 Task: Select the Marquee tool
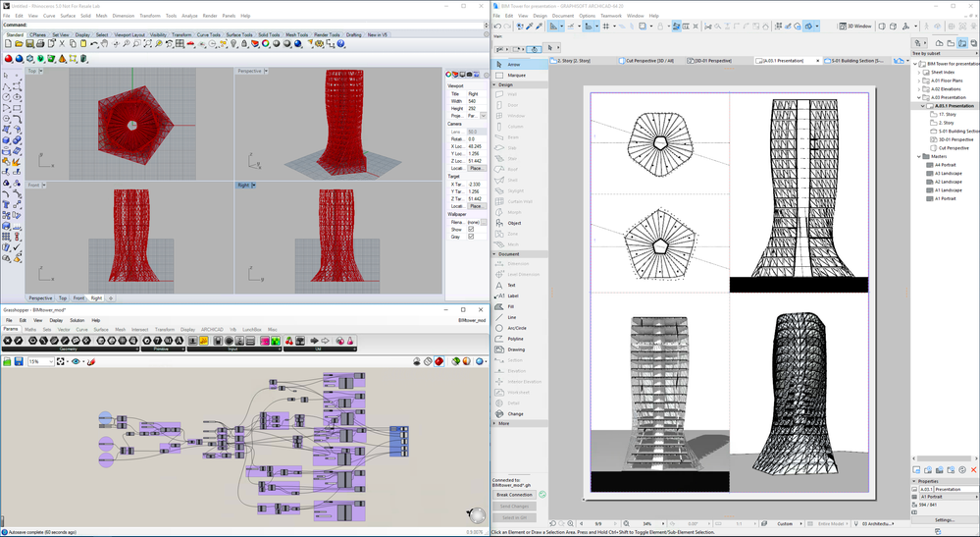pos(516,75)
